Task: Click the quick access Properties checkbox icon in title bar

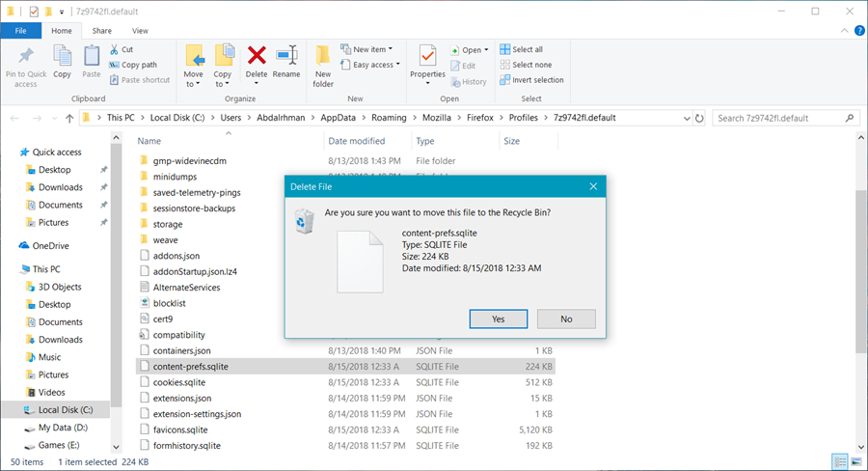Action: coord(34,11)
